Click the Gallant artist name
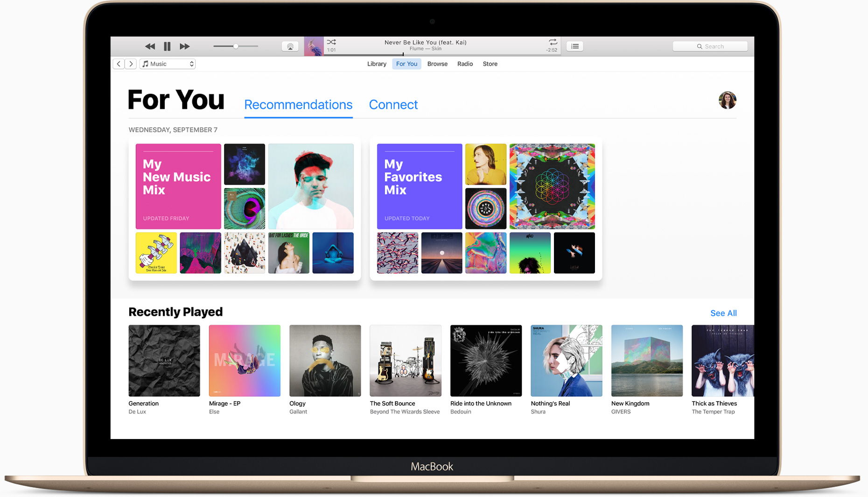868x497 pixels. [298, 412]
